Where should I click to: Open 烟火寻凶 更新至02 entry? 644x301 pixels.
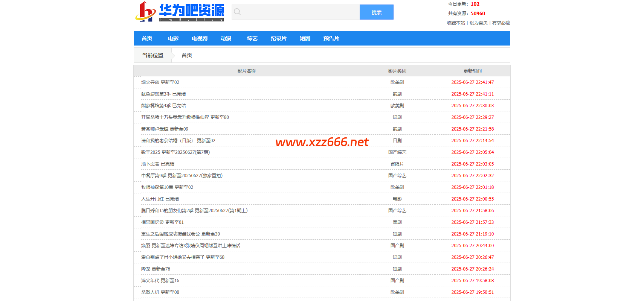pos(160,82)
